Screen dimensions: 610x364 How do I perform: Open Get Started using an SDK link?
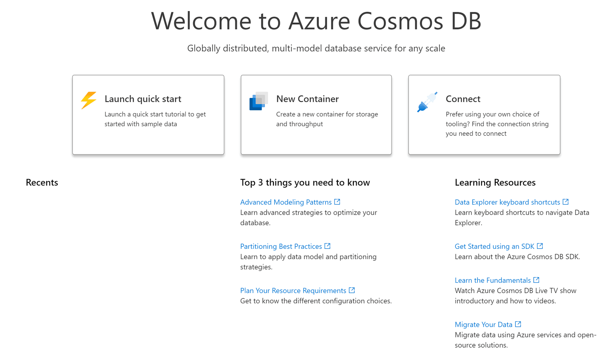[x=494, y=246]
